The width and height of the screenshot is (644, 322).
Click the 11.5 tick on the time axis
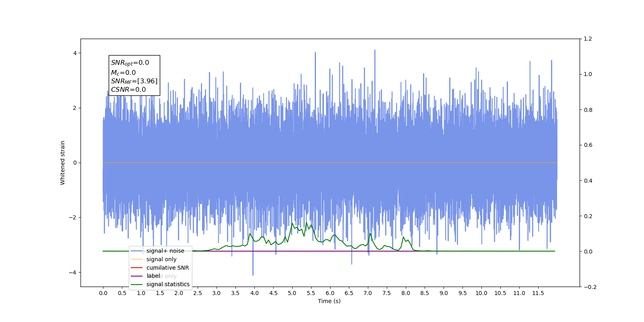point(538,293)
